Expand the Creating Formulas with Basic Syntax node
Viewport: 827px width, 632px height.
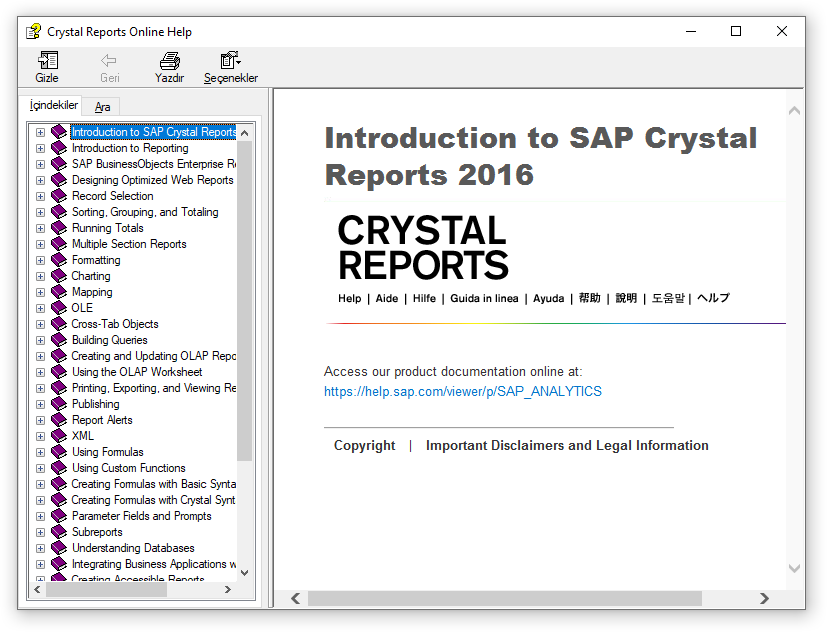tap(40, 484)
